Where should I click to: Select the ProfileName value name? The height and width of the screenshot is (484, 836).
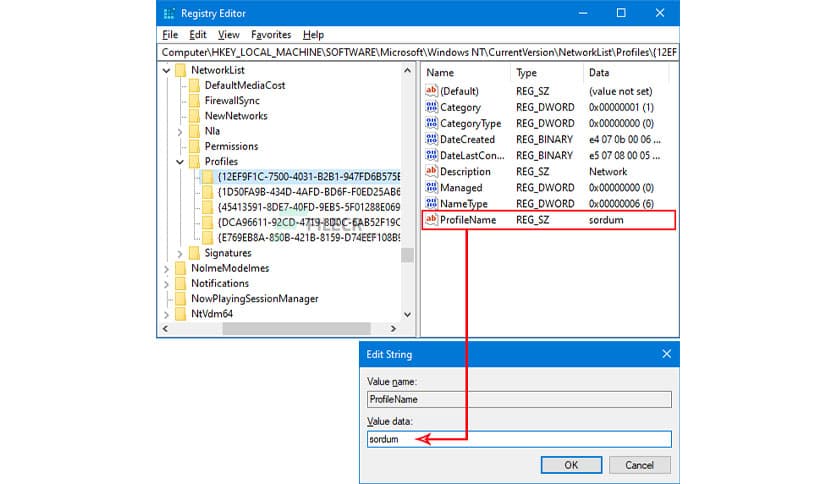tap(468, 220)
